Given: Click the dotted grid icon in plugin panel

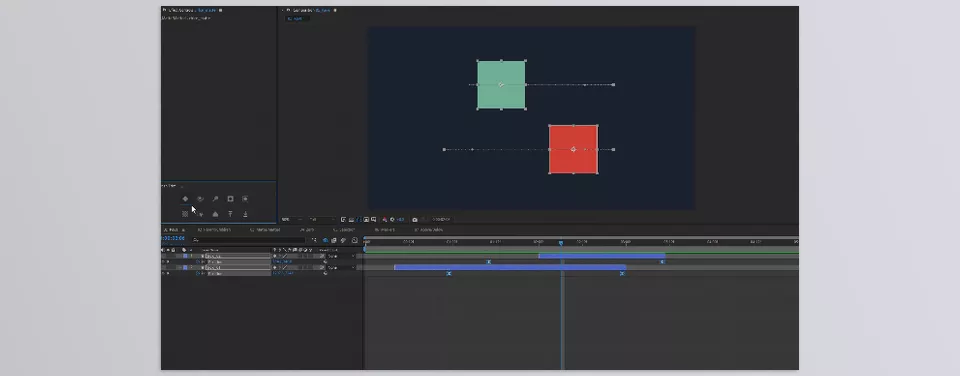Looking at the screenshot, I should (x=185, y=214).
